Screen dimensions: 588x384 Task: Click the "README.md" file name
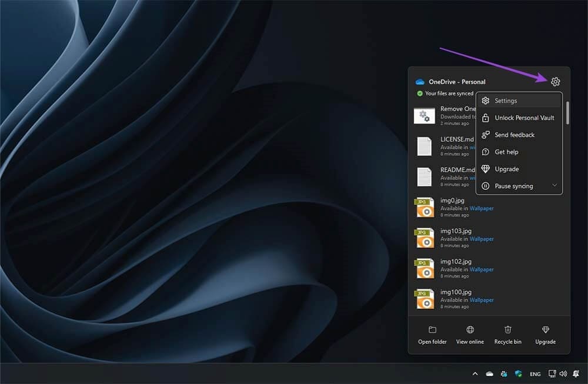click(458, 170)
